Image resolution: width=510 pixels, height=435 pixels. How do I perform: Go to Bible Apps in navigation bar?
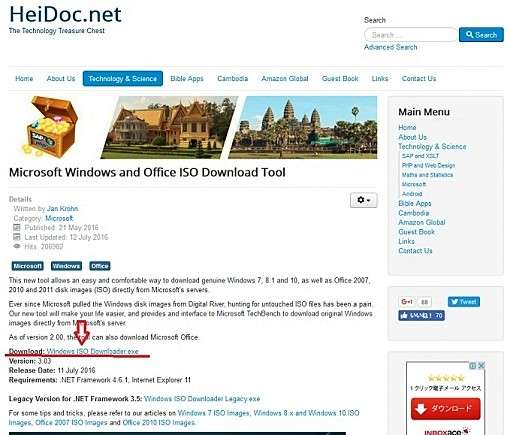[187, 79]
